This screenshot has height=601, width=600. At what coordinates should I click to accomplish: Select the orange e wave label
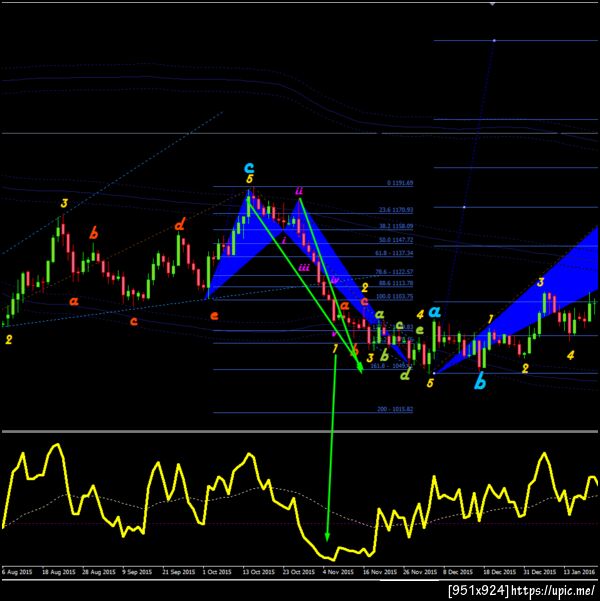pos(214,315)
